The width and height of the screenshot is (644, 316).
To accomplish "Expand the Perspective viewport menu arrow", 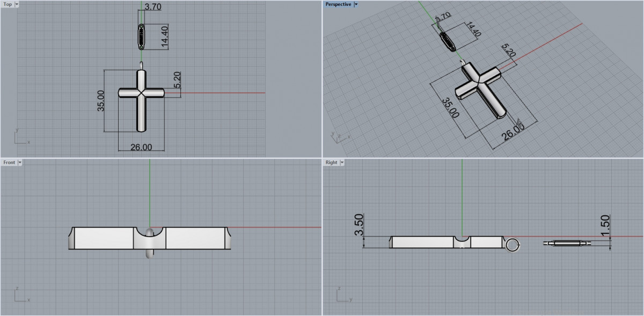I will [356, 4].
